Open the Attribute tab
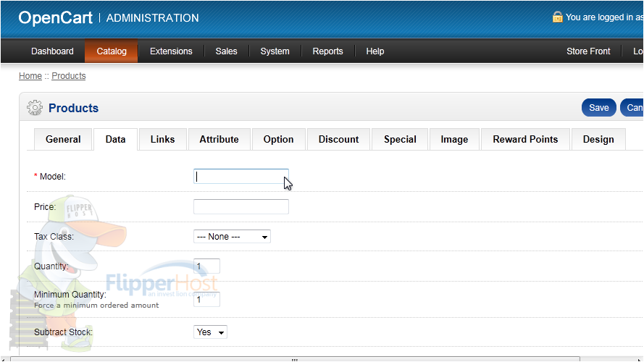This screenshot has height=362, width=644. 219,140
